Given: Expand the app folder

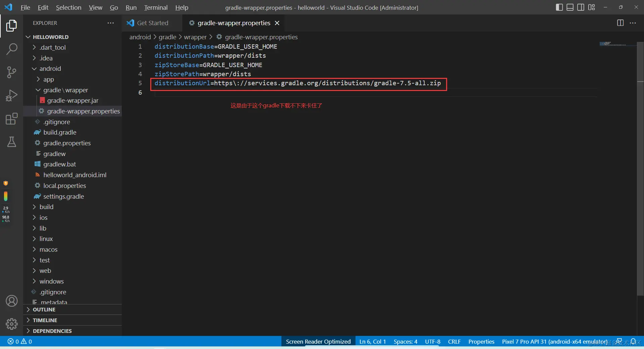Looking at the screenshot, I should point(48,79).
